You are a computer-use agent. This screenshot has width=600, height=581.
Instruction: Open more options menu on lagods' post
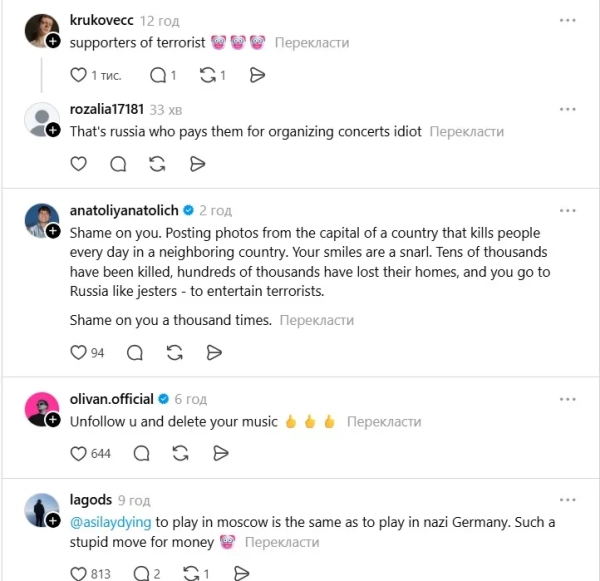click(x=568, y=499)
